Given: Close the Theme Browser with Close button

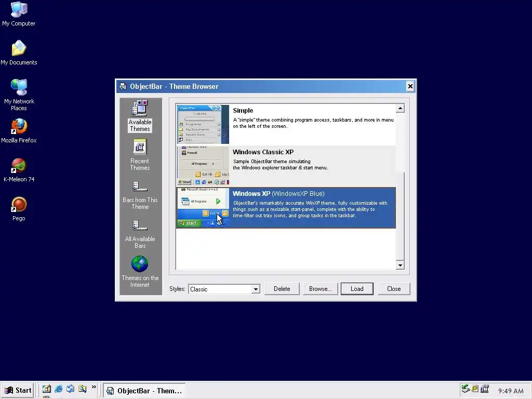Looking at the screenshot, I should [394, 289].
